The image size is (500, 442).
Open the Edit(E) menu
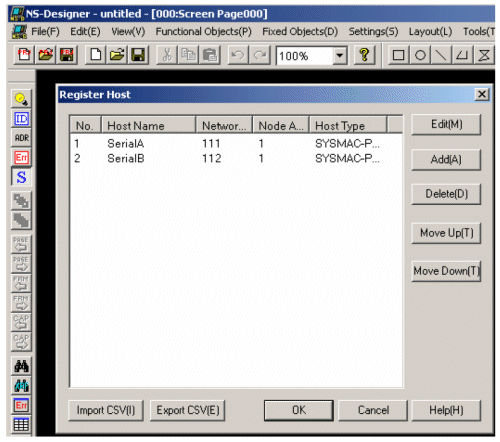(85, 32)
